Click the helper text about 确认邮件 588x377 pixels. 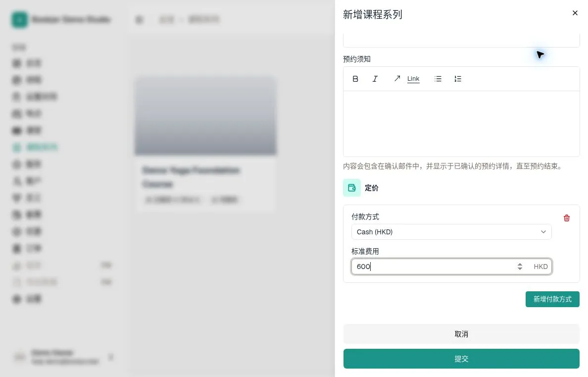[454, 166]
